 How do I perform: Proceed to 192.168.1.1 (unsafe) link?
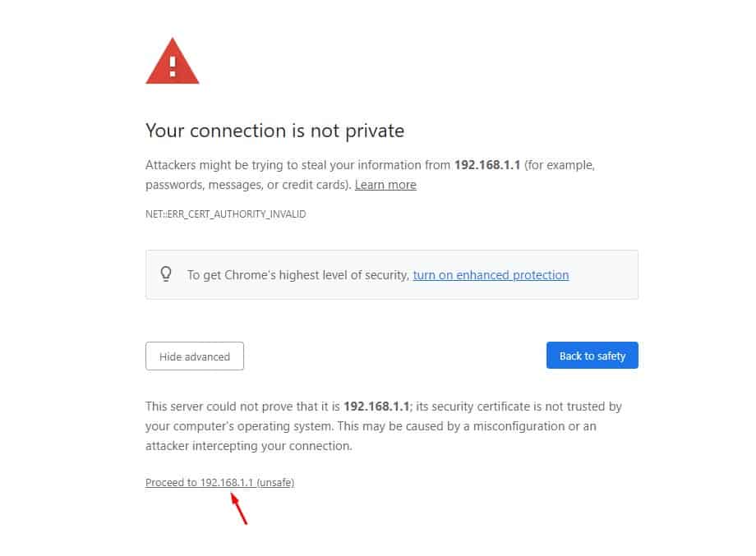pos(219,482)
